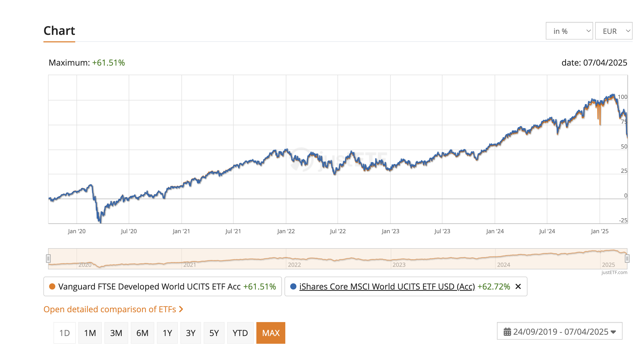Toggle the Vanguard FTSE Developed World series

[149, 286]
